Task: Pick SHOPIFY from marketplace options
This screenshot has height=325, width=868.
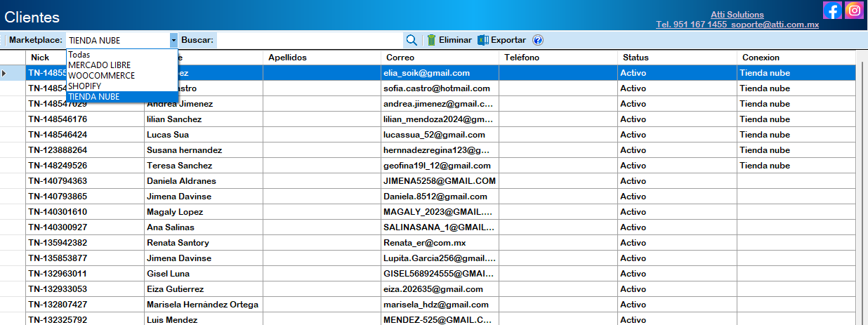Action: [84, 86]
